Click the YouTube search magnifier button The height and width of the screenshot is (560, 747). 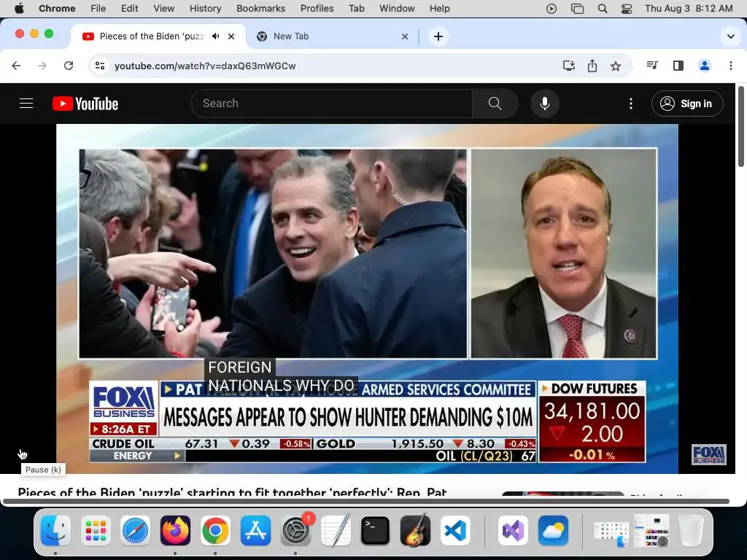click(x=495, y=104)
